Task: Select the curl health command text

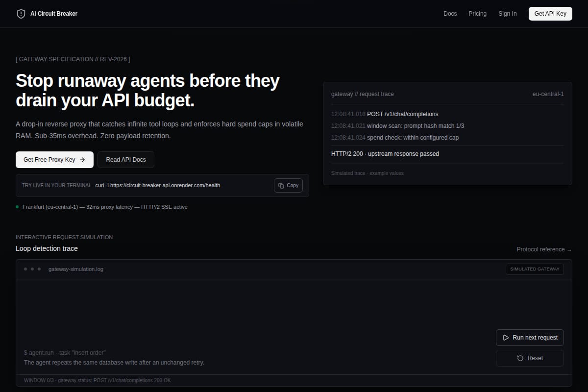Action: (x=158, y=186)
